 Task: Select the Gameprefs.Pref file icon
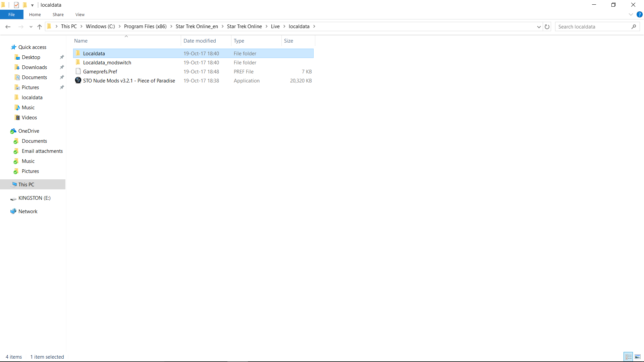pyautogui.click(x=78, y=71)
